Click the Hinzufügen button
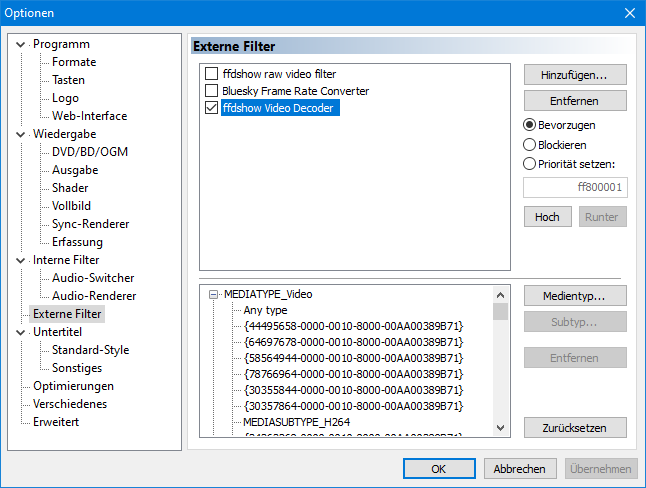 pyautogui.click(x=574, y=75)
